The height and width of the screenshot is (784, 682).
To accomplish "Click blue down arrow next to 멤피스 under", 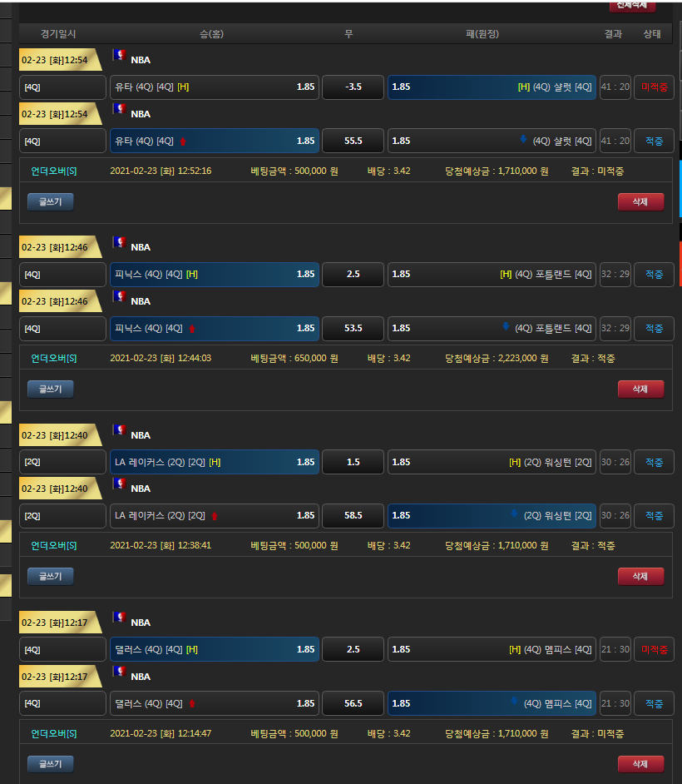I will click(514, 702).
